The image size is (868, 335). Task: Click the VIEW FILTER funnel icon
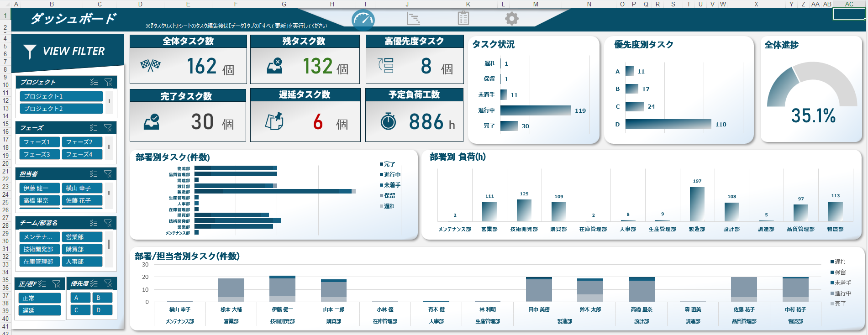30,52
